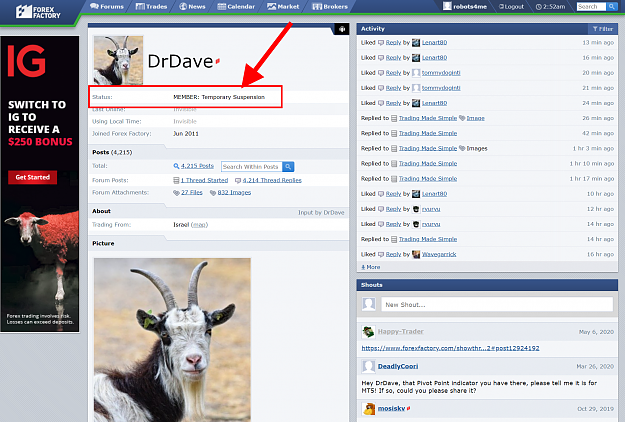The image size is (625, 422).
Task: Open thread icon in 1 hr 17 min row
Action: point(394,179)
